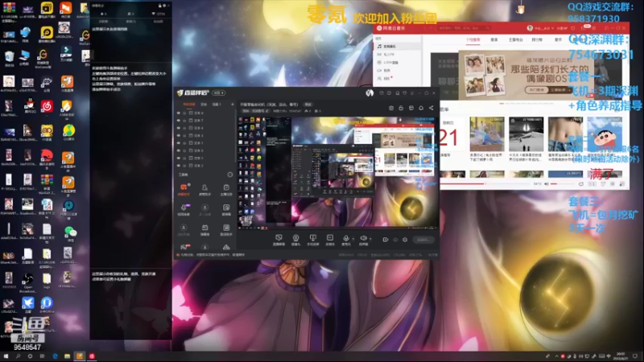Viewport: 644px width, 362px height.
Task: Open the third scene tab labeled 场景 1
Action: click(217, 105)
